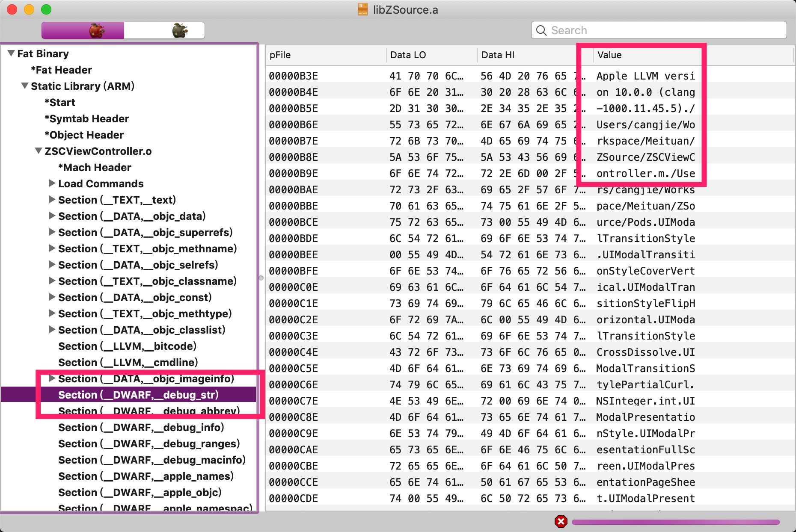Select Section (__LLVM,__cmdline)
The image size is (796, 532).
tap(128, 362)
